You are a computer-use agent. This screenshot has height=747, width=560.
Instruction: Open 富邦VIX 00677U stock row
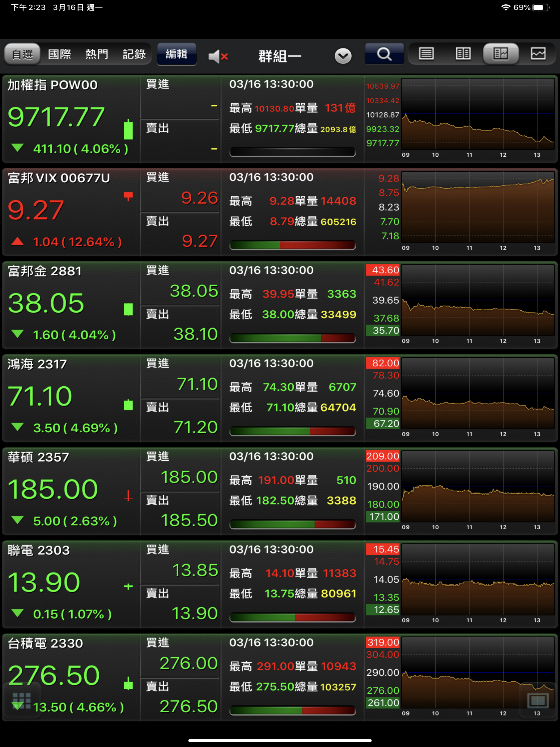pyautogui.click(x=280, y=212)
